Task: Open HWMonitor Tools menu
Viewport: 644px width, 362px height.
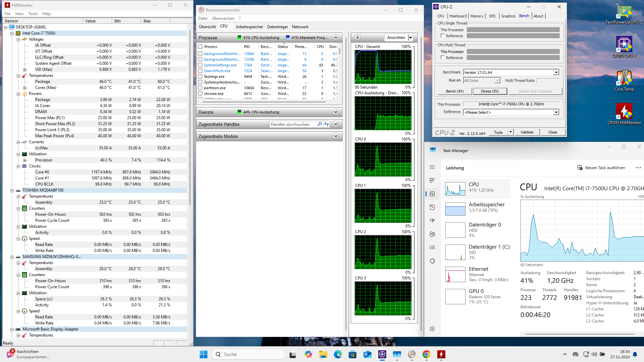Action: (x=33, y=14)
